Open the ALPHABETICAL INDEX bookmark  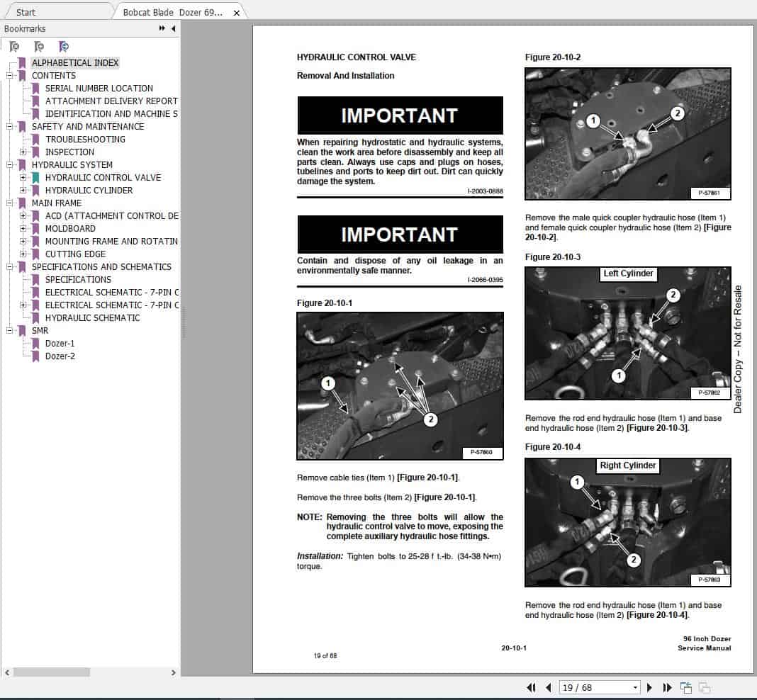[75, 63]
